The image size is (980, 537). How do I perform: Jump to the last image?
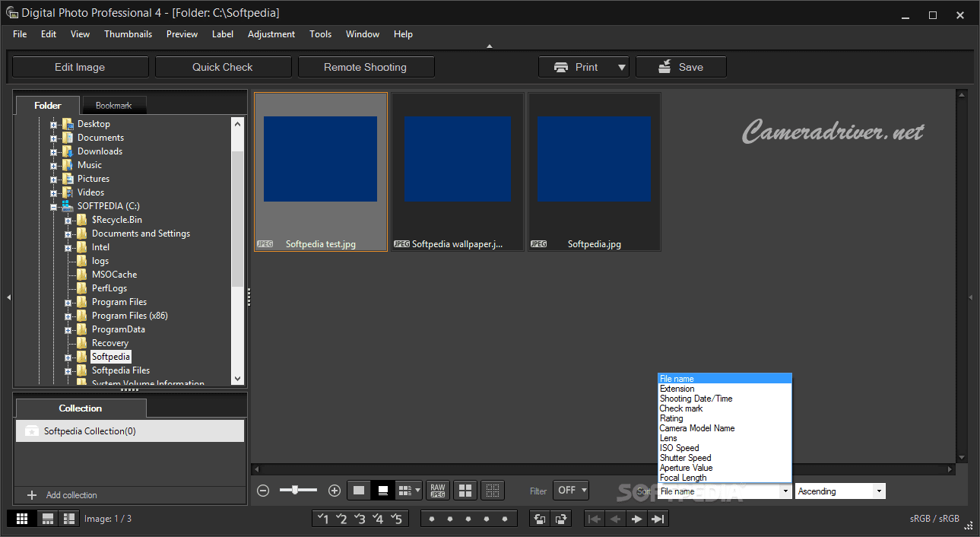point(658,519)
